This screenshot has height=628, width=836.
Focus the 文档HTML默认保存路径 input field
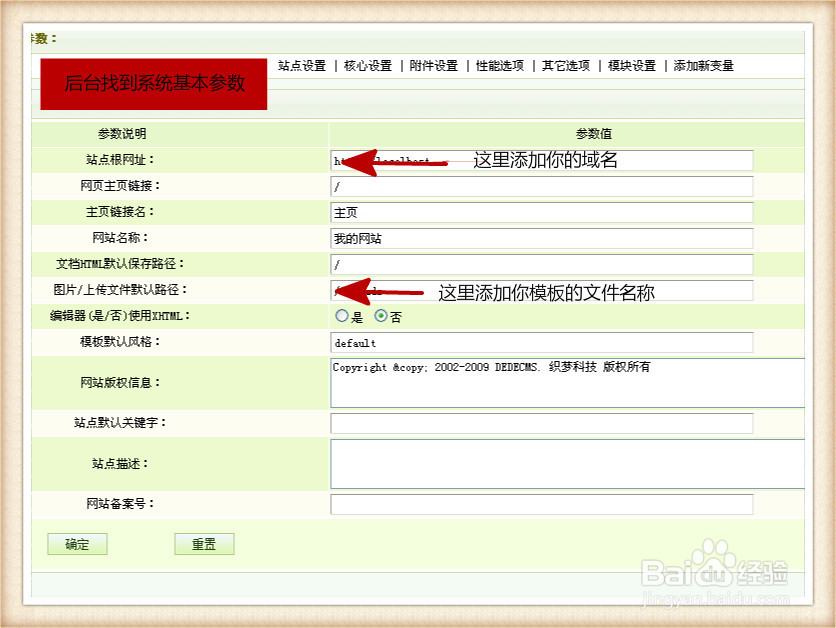(x=542, y=264)
